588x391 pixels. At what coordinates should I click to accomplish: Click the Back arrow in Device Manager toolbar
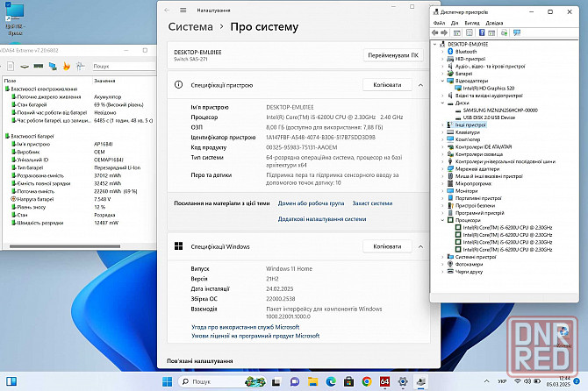pyautogui.click(x=435, y=33)
